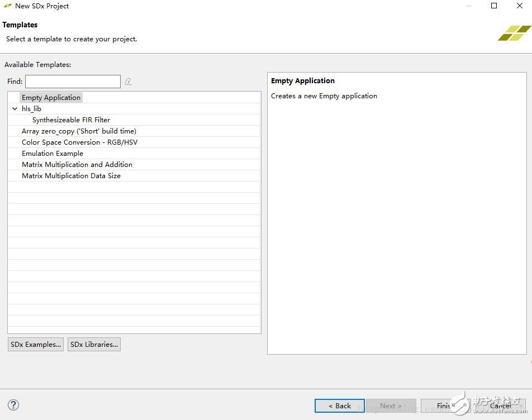The image size is (532, 420).
Task: Select Synthesizeable FIR Filter template
Action: tap(71, 120)
